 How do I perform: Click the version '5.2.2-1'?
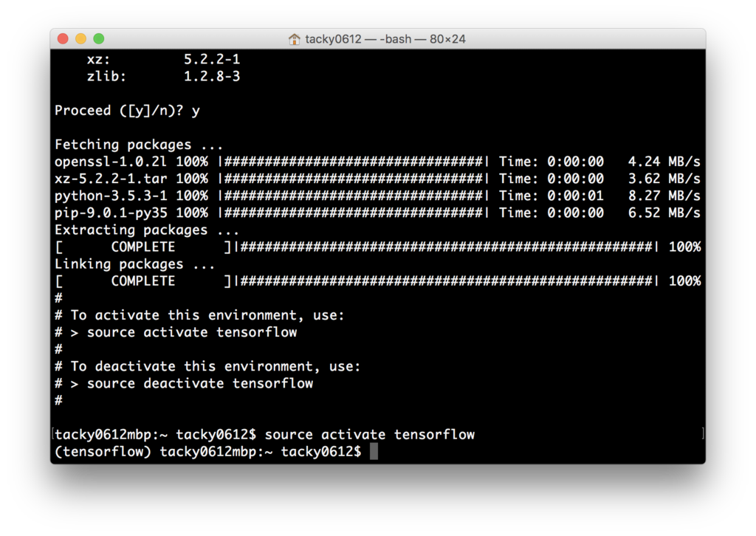point(212,59)
